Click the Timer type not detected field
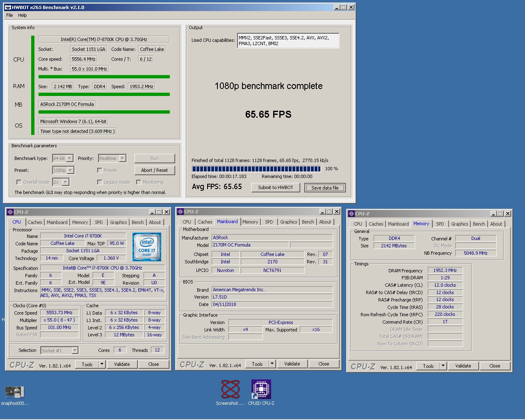This screenshot has height=420, width=525. click(78, 131)
